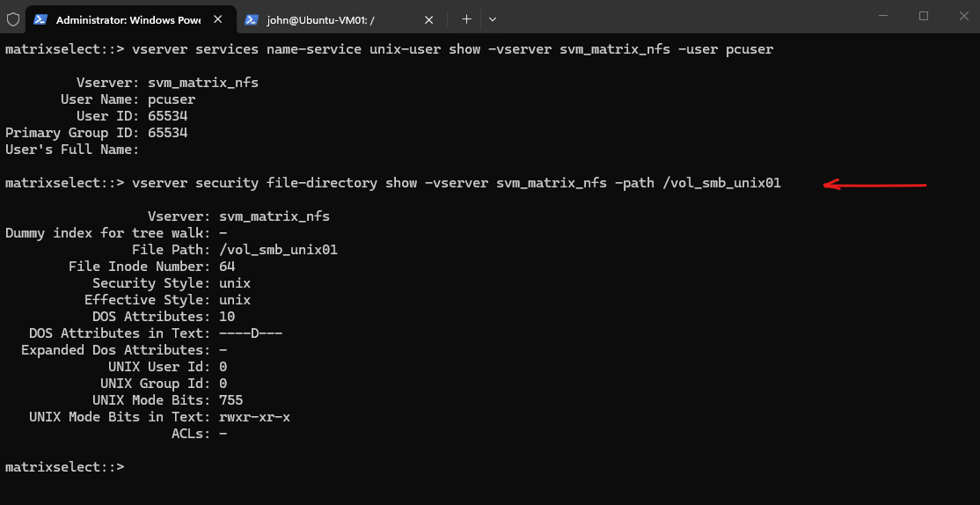Minimize the terminal window
The height and width of the screenshot is (505, 980).
point(882,16)
